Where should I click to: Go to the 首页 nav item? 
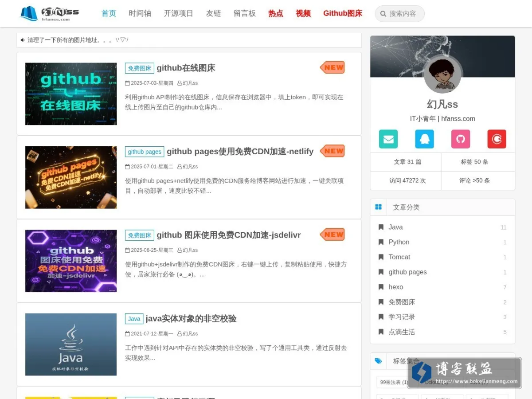pos(109,13)
